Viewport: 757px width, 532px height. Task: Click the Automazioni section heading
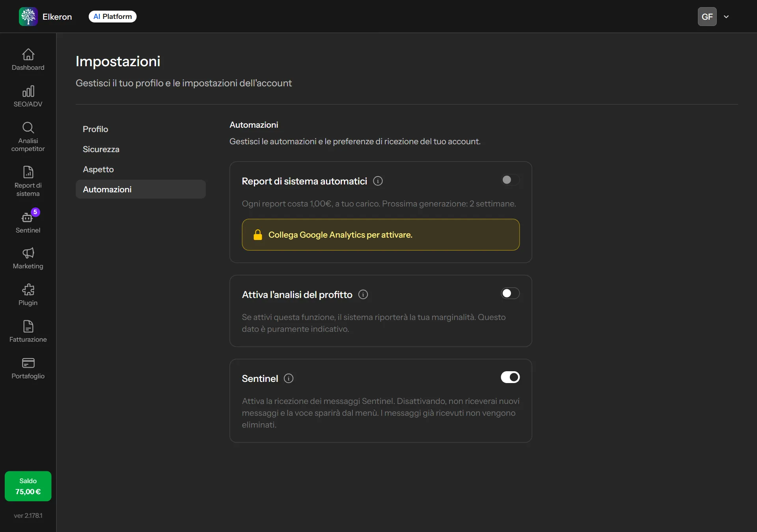[x=254, y=125]
